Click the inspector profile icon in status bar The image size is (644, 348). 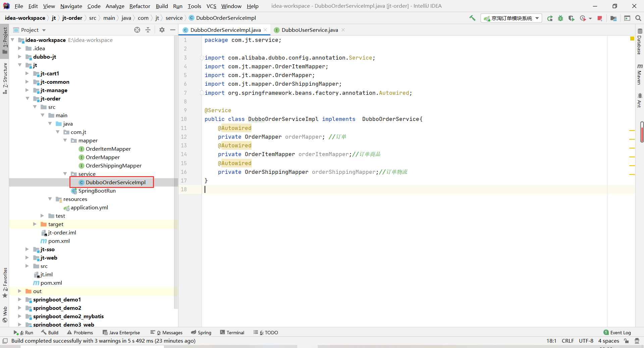pos(637,341)
